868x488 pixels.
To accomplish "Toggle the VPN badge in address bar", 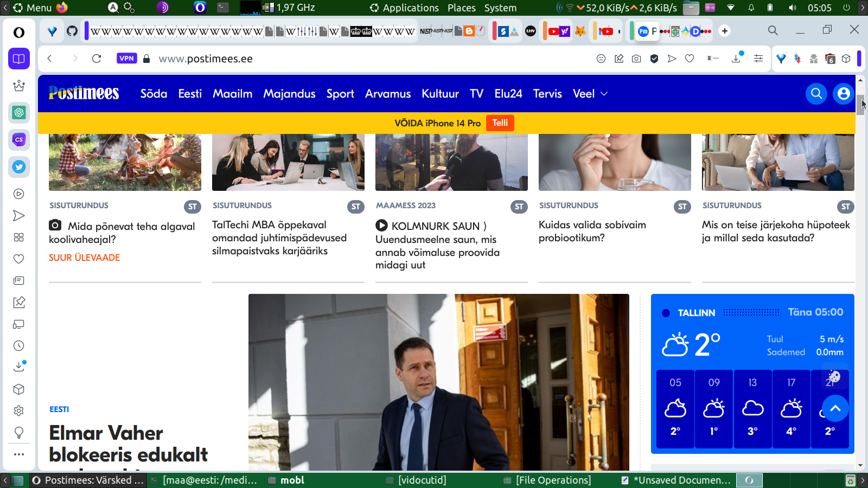I will click(126, 59).
